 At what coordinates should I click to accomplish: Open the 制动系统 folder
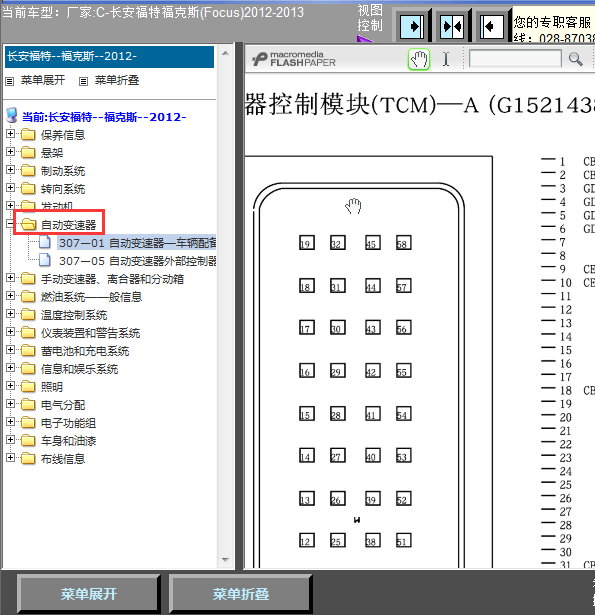[63, 171]
